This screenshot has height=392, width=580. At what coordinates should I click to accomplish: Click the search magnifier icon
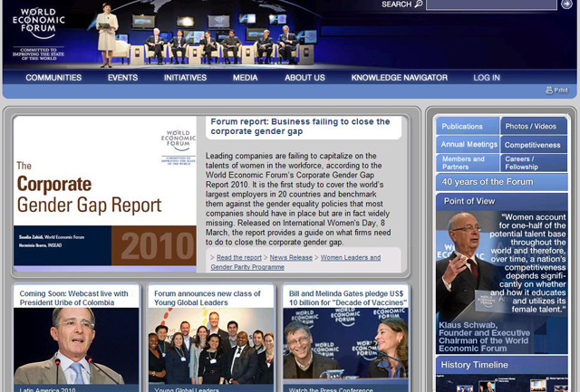(419, 5)
